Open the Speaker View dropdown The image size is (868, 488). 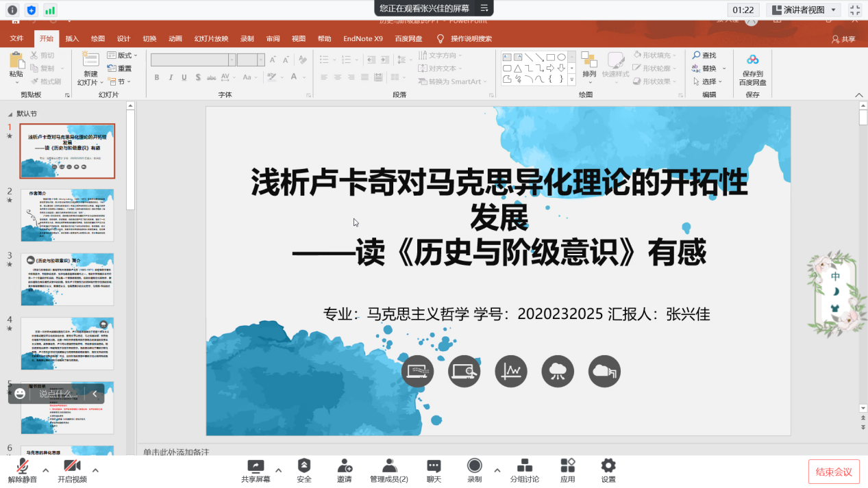click(x=804, y=10)
